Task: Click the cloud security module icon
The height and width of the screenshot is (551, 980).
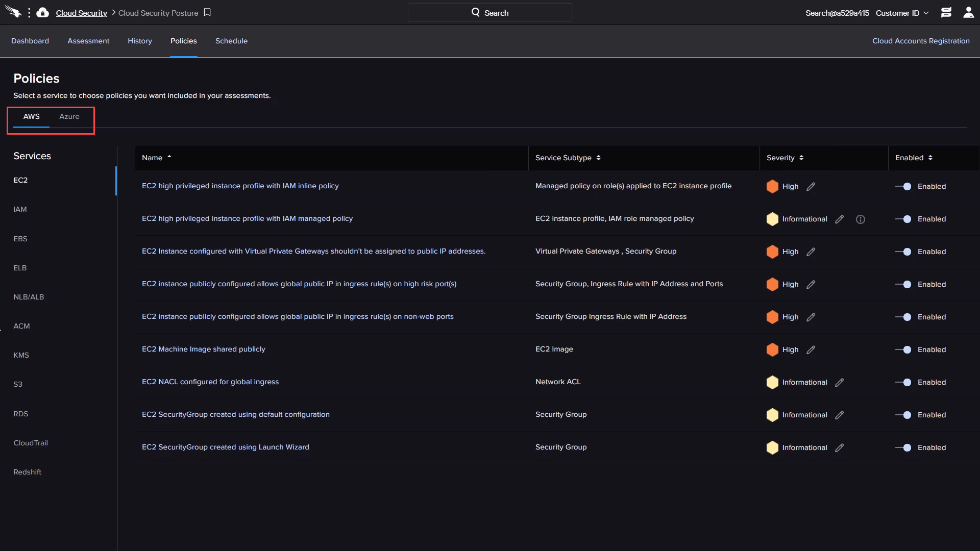Action: (43, 12)
